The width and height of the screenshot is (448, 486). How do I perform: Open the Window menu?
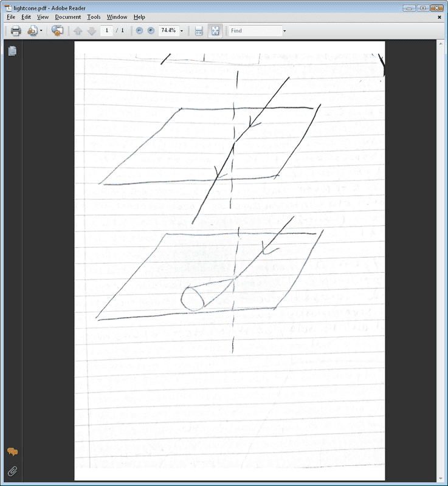[x=117, y=17]
